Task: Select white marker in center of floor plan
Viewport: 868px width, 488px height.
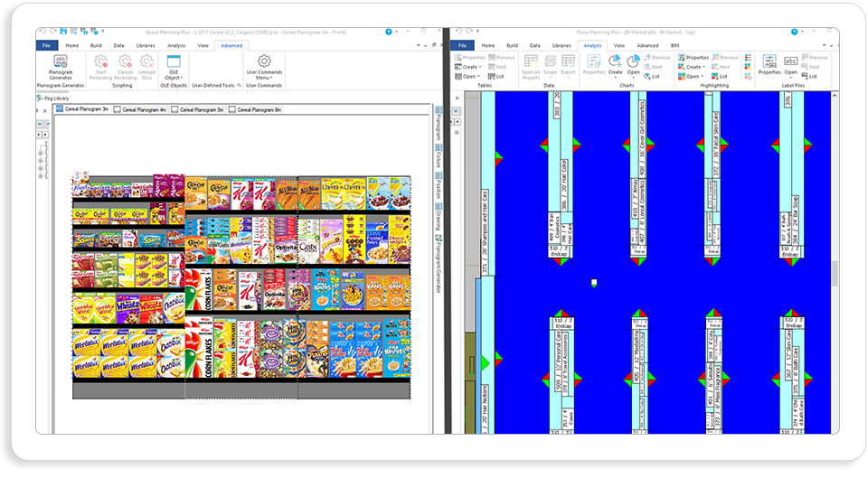Action: (594, 283)
